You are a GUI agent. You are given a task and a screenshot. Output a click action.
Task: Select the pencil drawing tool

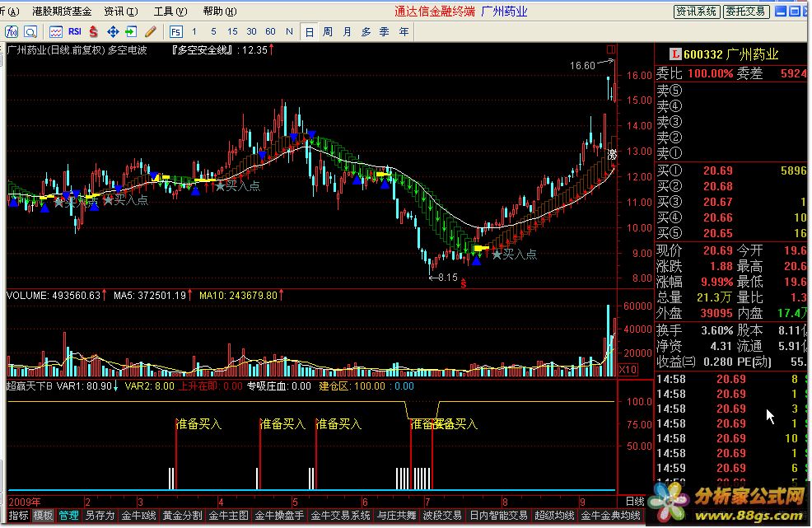[x=150, y=32]
